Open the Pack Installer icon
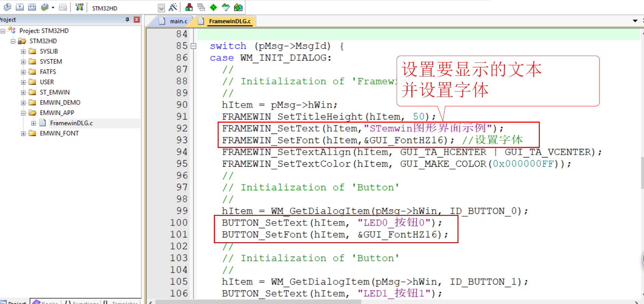This screenshot has height=304, width=644. (238, 7)
